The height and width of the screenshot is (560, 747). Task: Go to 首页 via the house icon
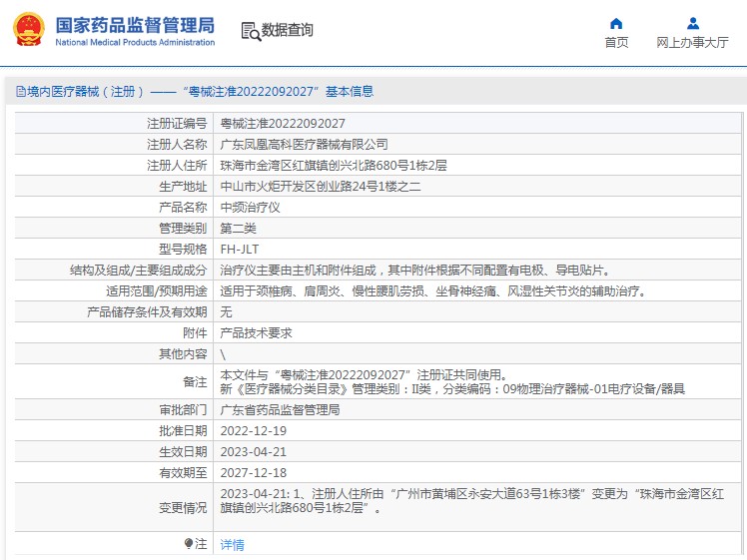[x=616, y=23]
